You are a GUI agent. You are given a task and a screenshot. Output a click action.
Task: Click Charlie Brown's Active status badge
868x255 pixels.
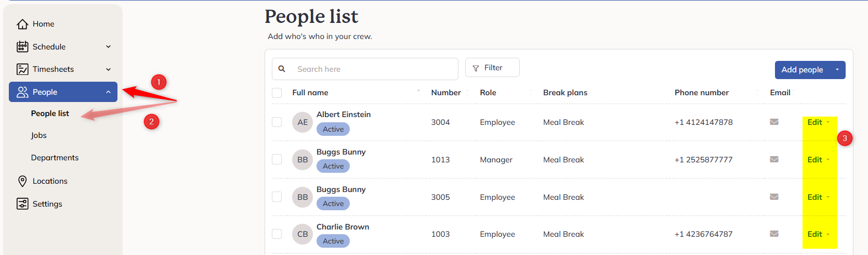click(333, 241)
